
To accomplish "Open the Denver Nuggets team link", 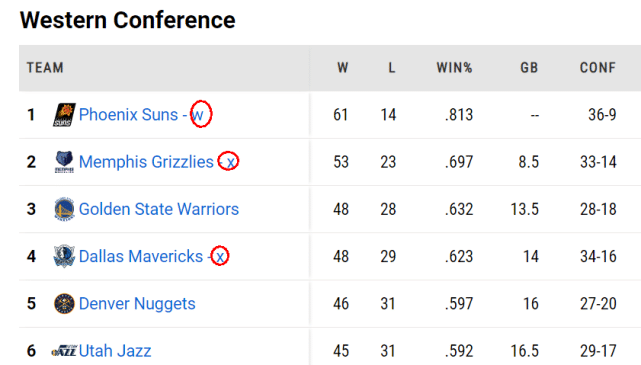I will 137,304.
